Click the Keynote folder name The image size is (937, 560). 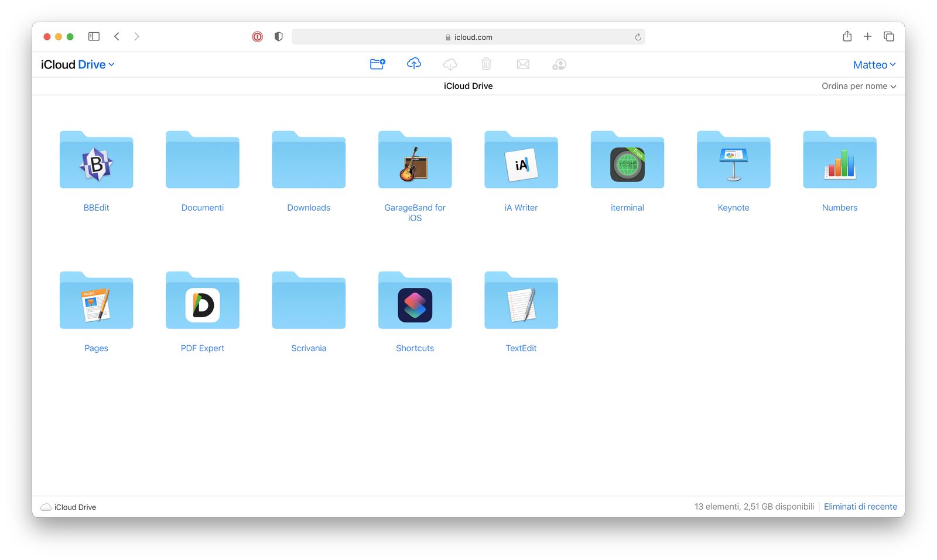point(734,208)
